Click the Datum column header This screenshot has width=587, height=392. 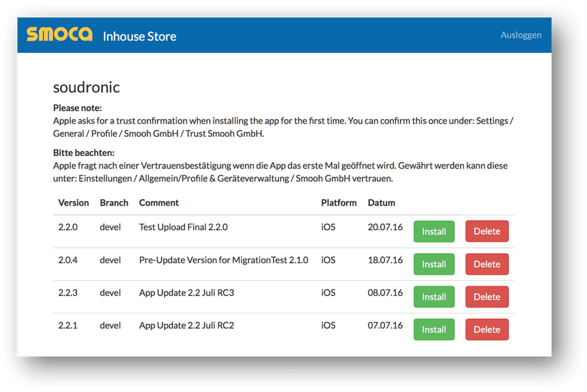(x=381, y=203)
